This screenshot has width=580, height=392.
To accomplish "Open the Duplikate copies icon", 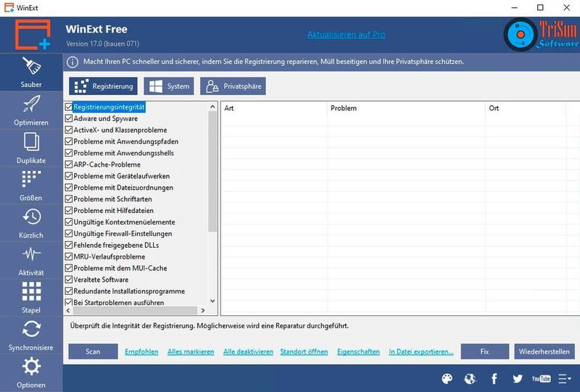I will (31, 148).
